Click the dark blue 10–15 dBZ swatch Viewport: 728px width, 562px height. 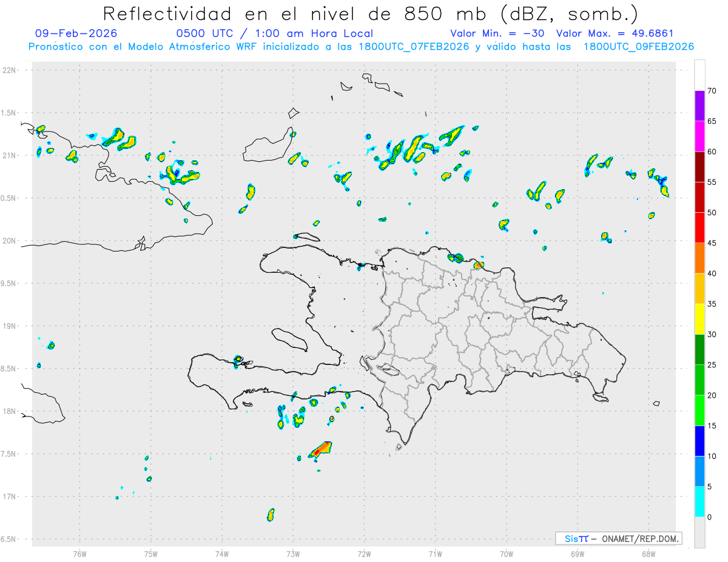(x=699, y=441)
